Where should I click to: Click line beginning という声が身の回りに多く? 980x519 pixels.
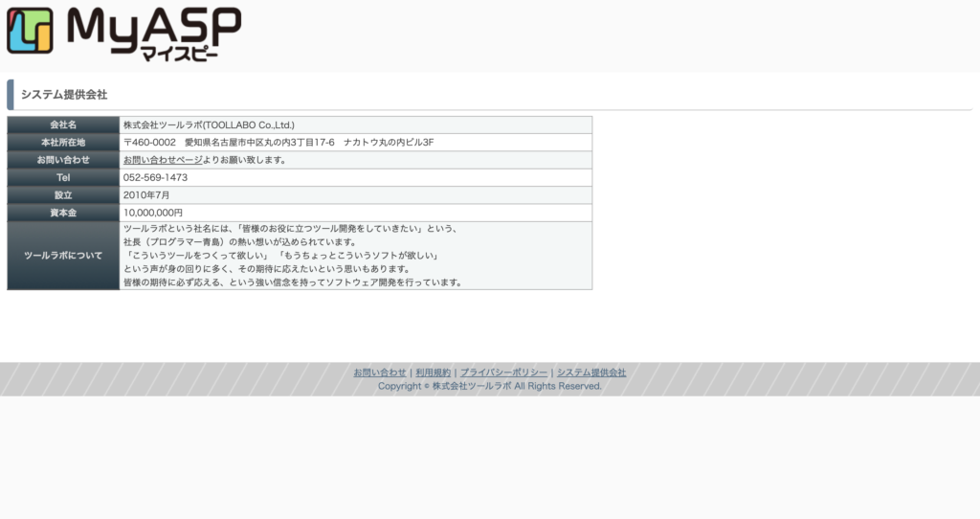268,269
